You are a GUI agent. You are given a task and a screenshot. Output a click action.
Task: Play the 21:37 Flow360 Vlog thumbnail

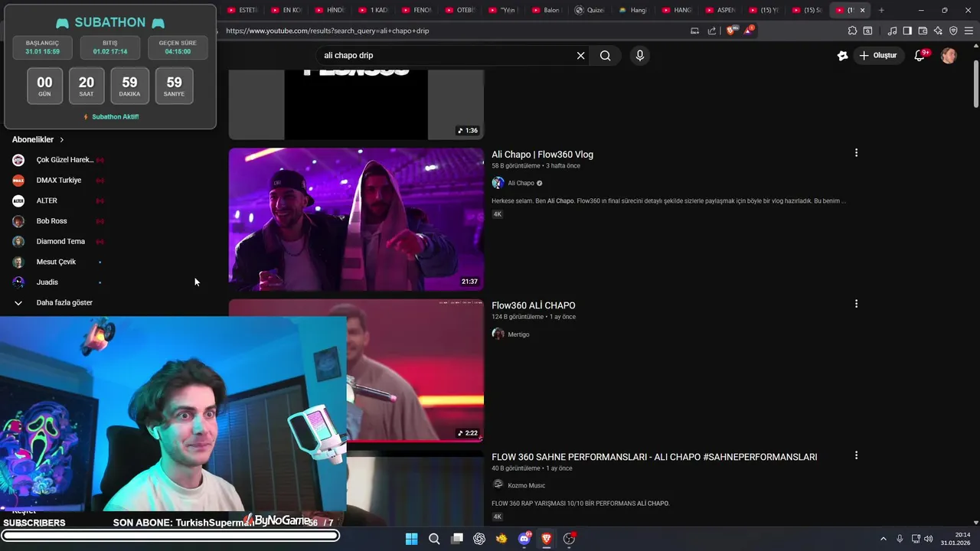[356, 219]
